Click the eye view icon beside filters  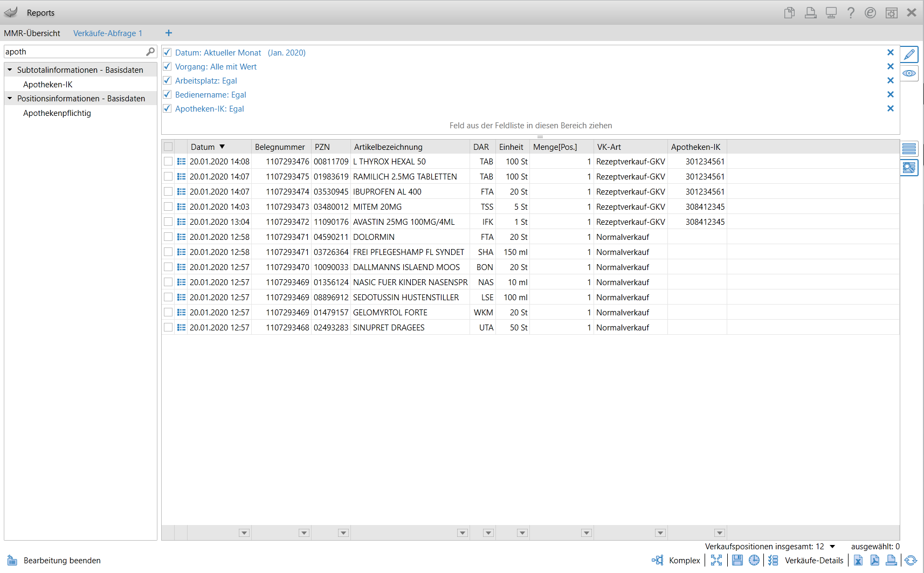click(x=909, y=73)
